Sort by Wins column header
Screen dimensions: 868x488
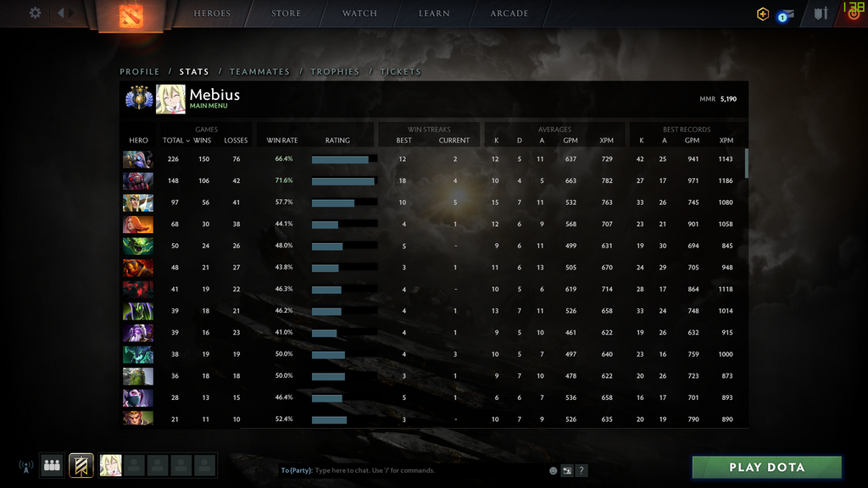202,141
